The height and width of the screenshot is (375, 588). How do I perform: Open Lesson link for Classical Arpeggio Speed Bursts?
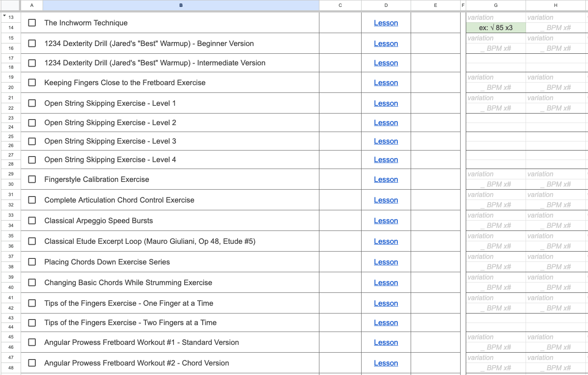386,221
